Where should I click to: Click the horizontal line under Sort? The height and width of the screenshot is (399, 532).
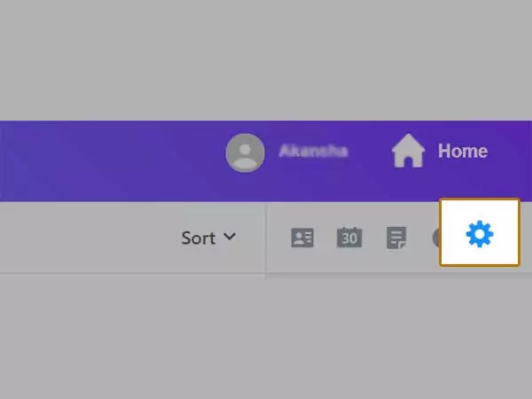pos(132,273)
